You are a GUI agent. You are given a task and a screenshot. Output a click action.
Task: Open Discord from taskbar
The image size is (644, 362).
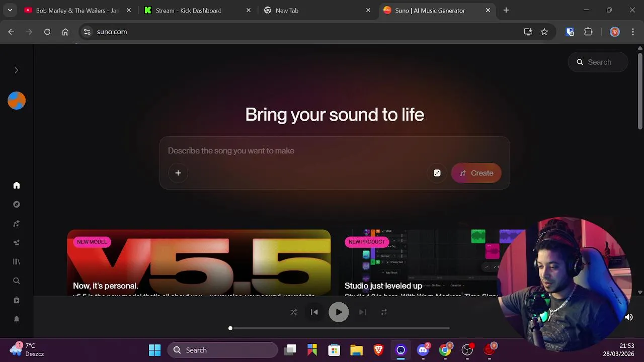(x=423, y=350)
